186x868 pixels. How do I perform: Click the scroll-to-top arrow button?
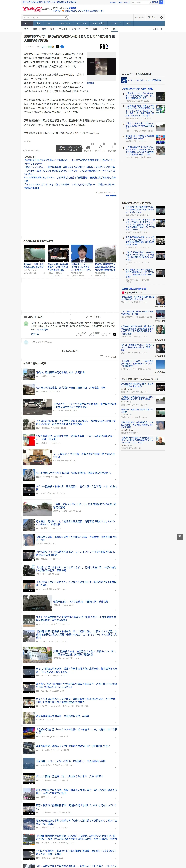(x=180, y=536)
